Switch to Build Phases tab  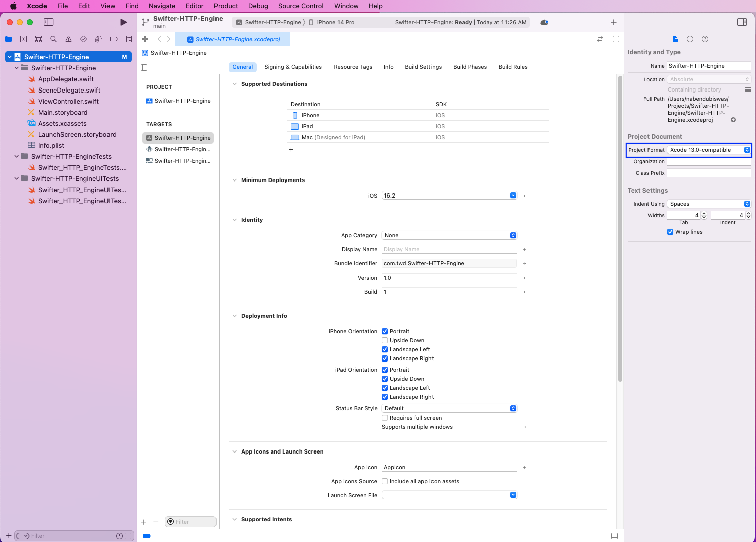pos(470,67)
